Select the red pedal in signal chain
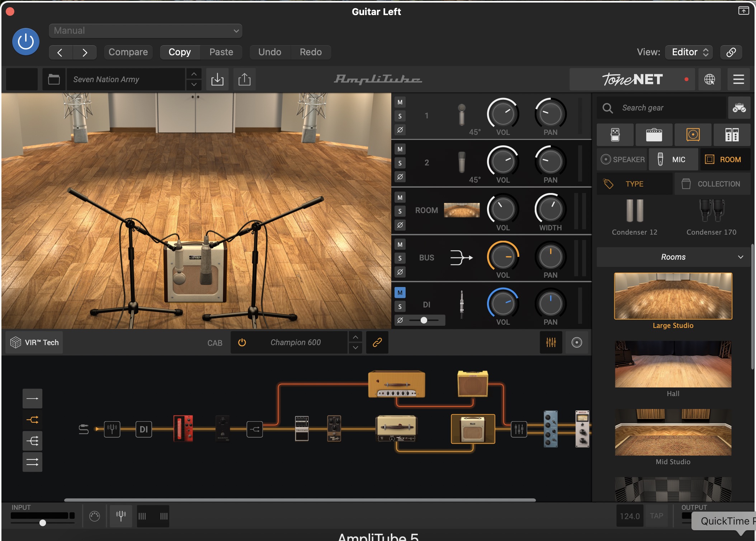Screen dimensions: 756x541 pyautogui.click(x=183, y=428)
